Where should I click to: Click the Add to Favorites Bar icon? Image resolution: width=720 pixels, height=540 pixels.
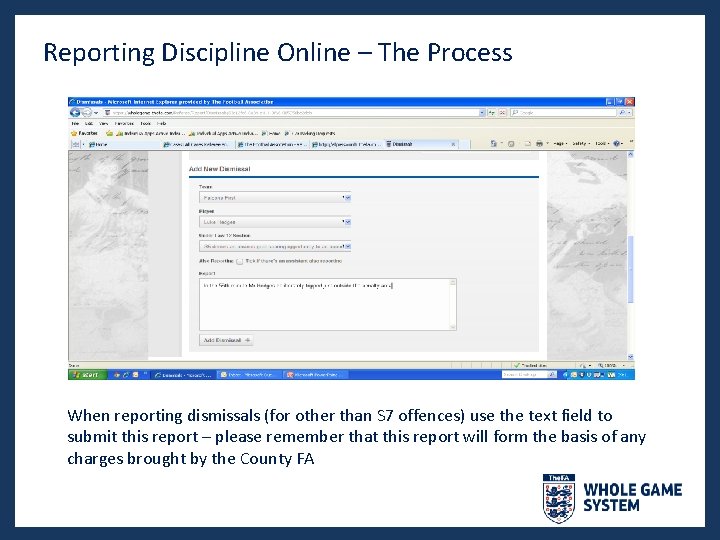click(x=109, y=133)
